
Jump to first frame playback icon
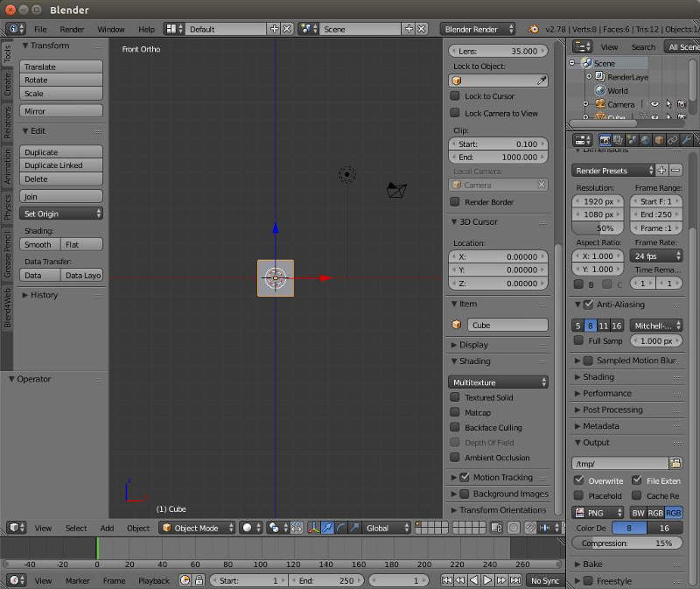click(446, 580)
